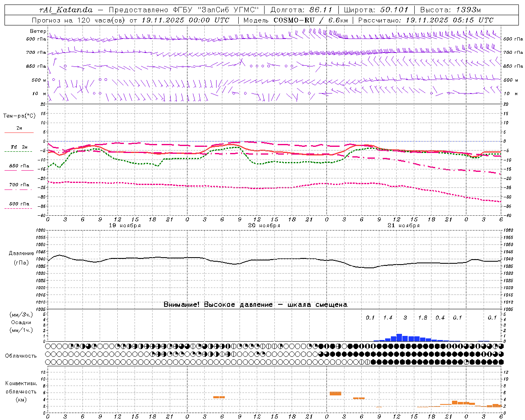Click the 19 ноября date label
525x420 pixels.
125,226
